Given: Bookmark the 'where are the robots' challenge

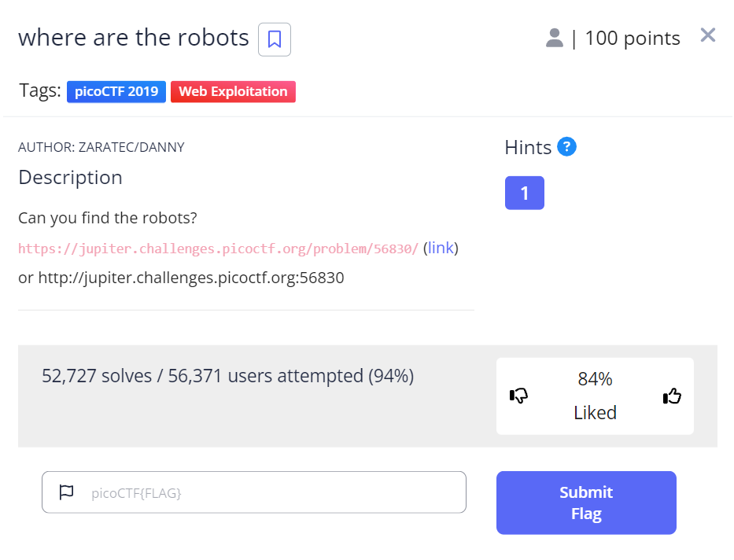Looking at the screenshot, I should 275,39.
